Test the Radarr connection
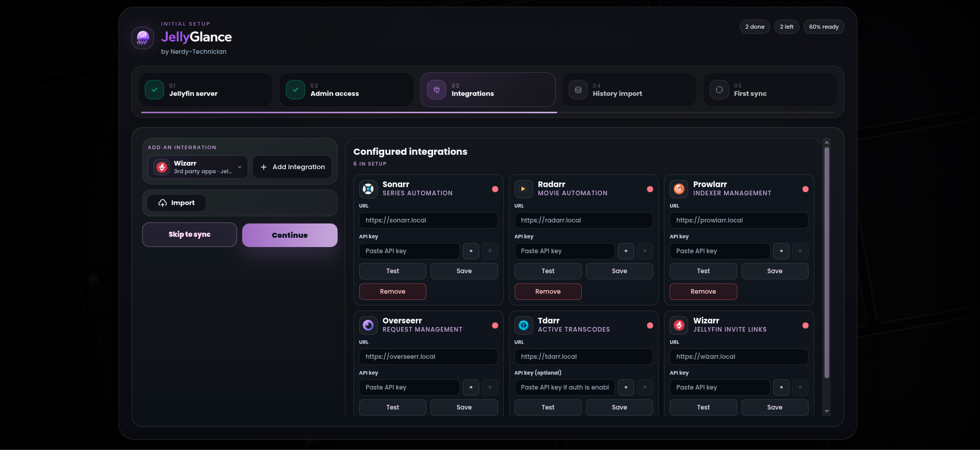The width and height of the screenshot is (980, 450). 548,271
